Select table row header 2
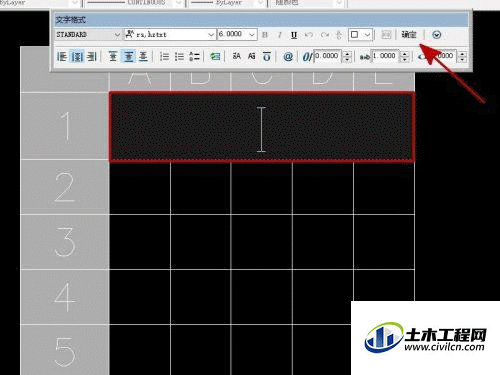Screen dimensions: 500x375 [65, 187]
